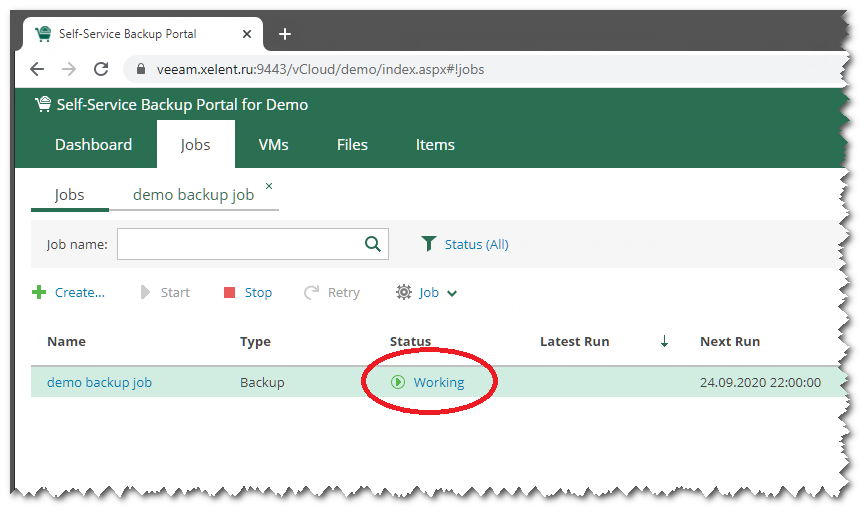Go to the Files tab

[352, 145]
